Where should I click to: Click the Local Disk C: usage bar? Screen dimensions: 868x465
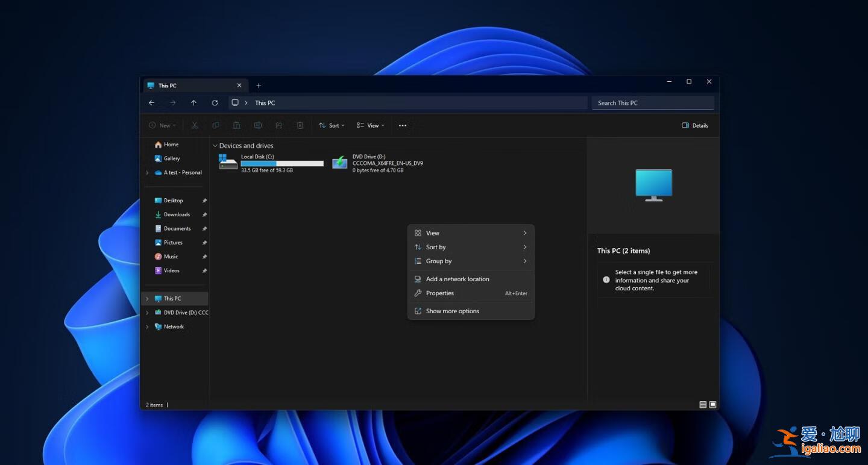coord(281,163)
